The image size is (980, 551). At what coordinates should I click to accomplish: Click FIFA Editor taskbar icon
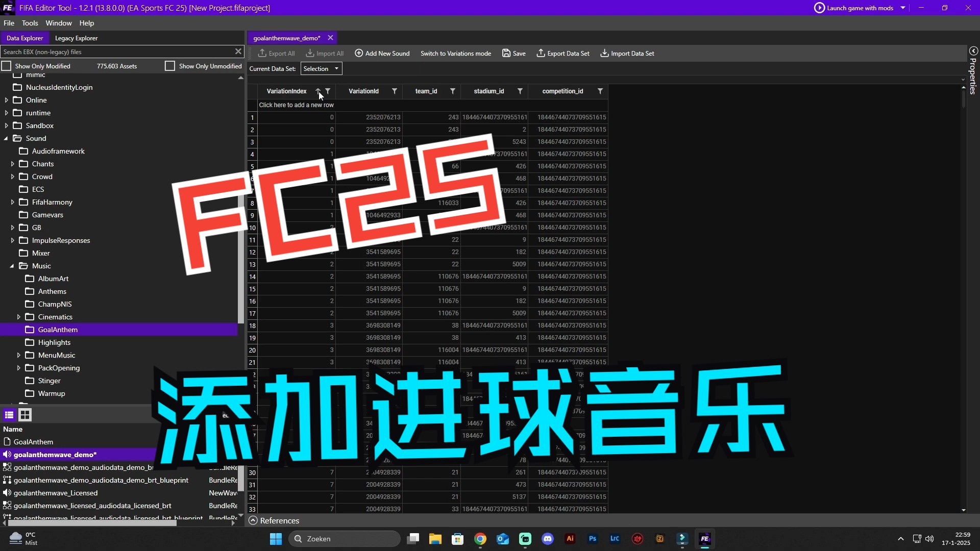tap(705, 539)
